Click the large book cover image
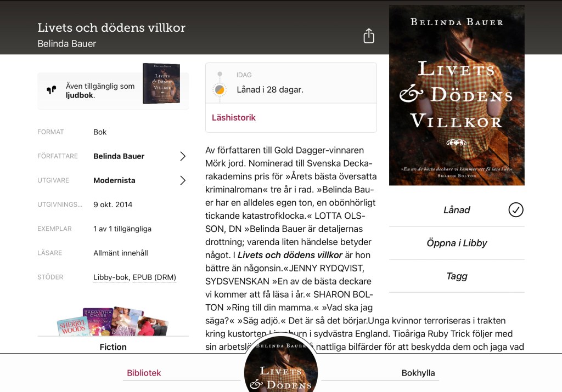Image resolution: width=562 pixels, height=392 pixels. tap(457, 95)
